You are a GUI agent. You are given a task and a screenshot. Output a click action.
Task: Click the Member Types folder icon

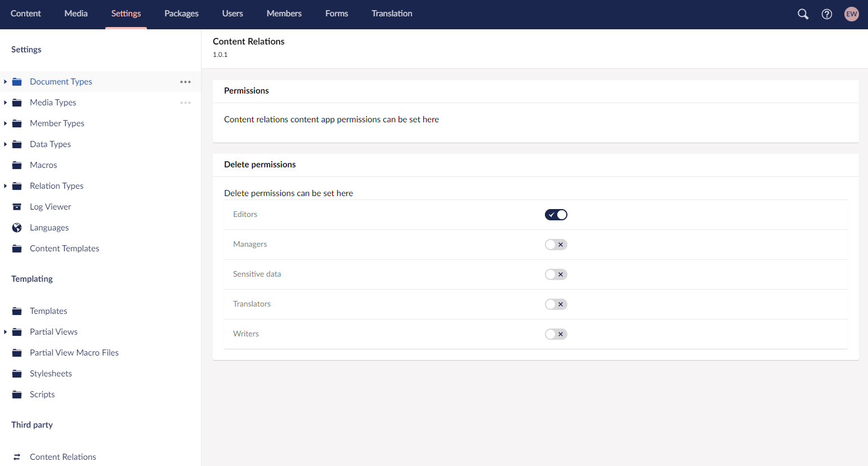pos(17,123)
